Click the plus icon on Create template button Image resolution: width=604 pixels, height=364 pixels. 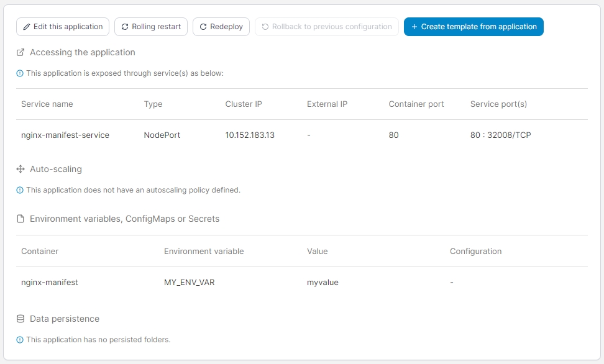click(x=414, y=27)
